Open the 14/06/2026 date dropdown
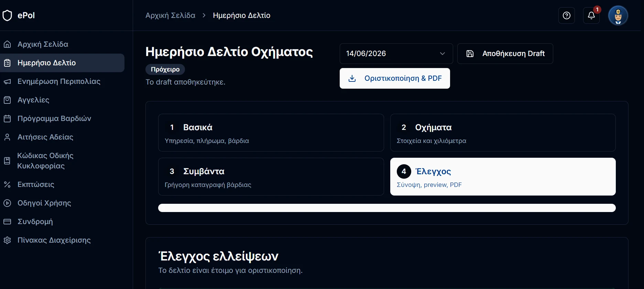The width and height of the screenshot is (644, 289). point(396,54)
